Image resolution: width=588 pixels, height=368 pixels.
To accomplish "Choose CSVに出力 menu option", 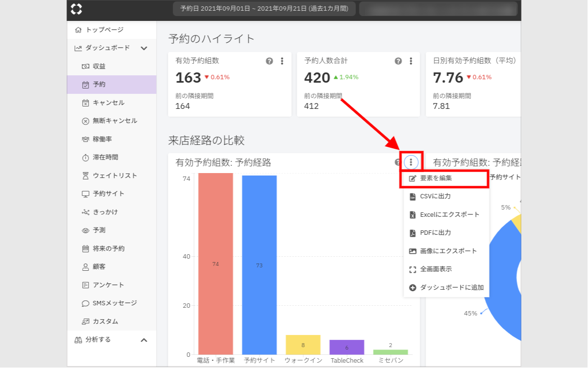I will tap(435, 196).
